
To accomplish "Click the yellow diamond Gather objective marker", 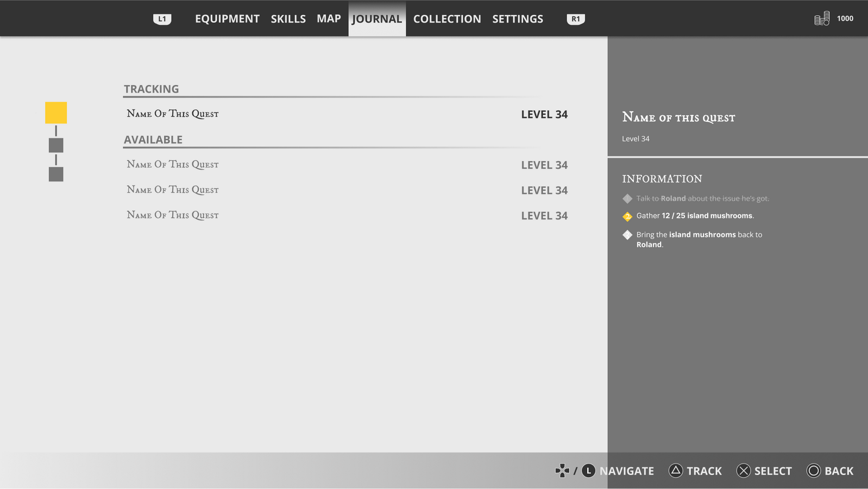I will pos(627,216).
